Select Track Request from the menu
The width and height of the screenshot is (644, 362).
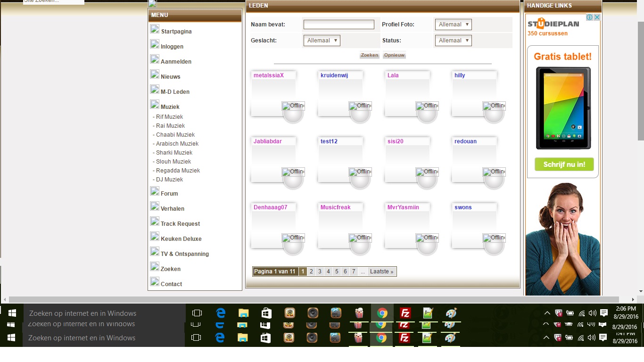point(180,224)
